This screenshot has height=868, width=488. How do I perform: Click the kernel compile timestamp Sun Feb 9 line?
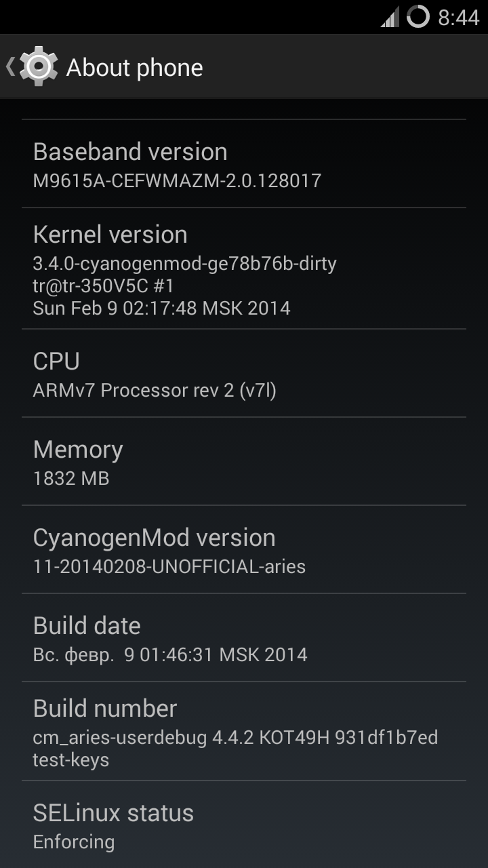click(x=161, y=309)
